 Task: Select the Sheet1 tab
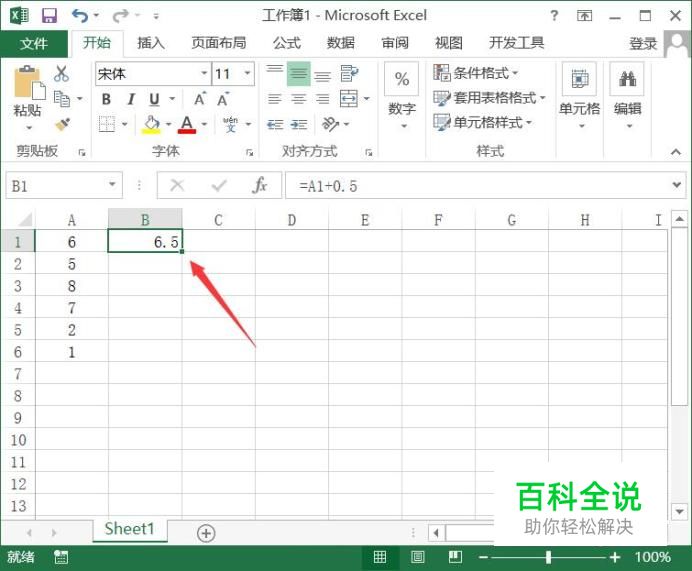pos(130,530)
